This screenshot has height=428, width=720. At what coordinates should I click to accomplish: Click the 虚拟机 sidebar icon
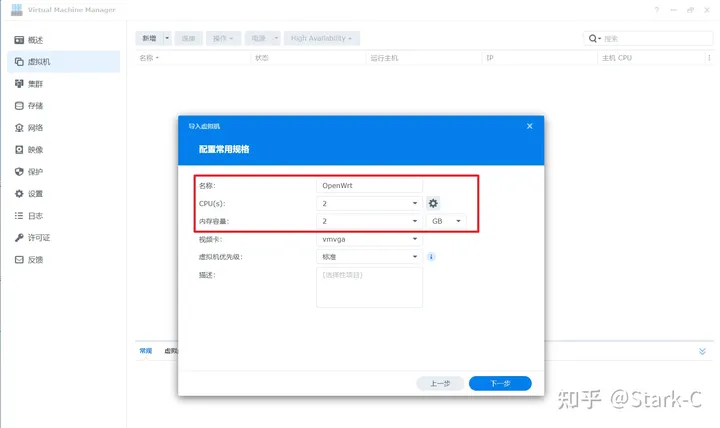19,62
